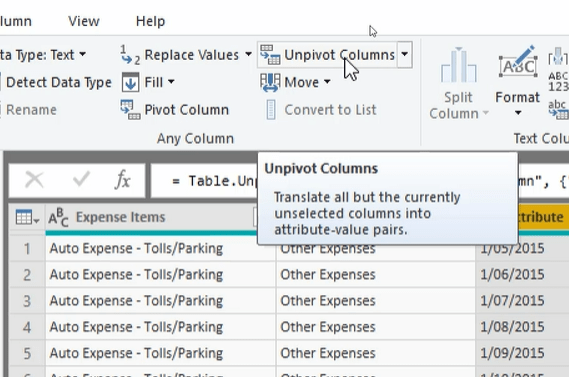Click the fx function icon
The height and width of the screenshot is (377, 569).
pos(123,180)
